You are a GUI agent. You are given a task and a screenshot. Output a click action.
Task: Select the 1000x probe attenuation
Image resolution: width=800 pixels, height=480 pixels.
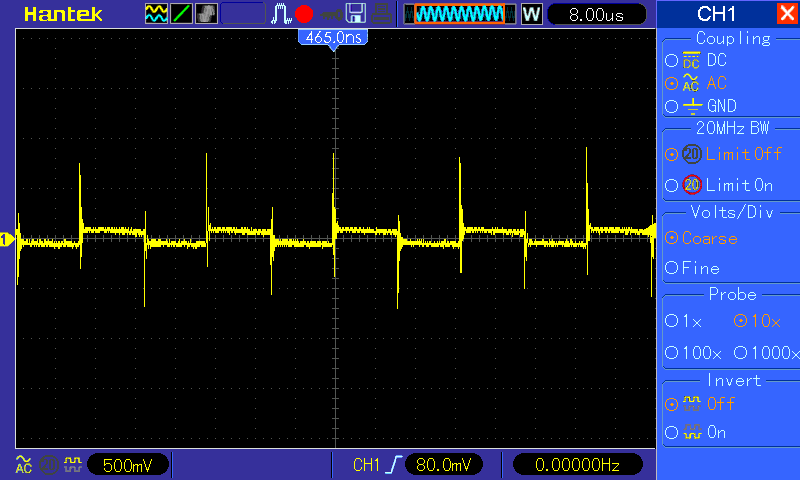click(766, 352)
